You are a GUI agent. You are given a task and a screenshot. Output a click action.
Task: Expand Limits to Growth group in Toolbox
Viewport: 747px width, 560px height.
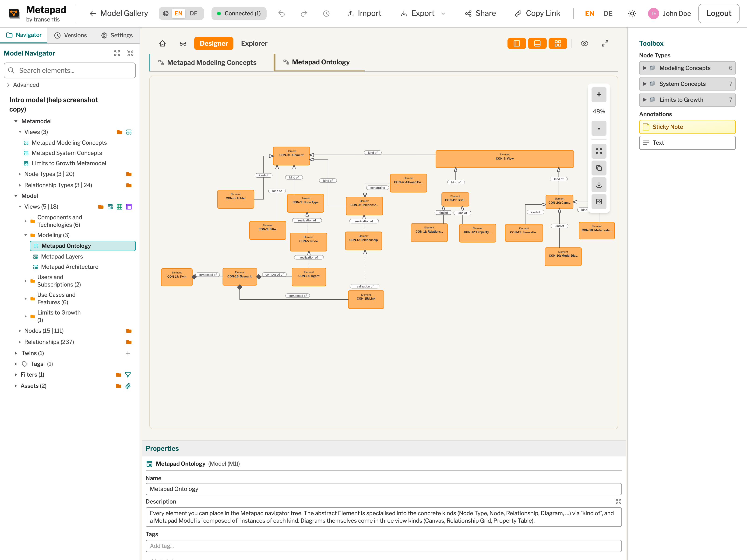tap(687, 100)
